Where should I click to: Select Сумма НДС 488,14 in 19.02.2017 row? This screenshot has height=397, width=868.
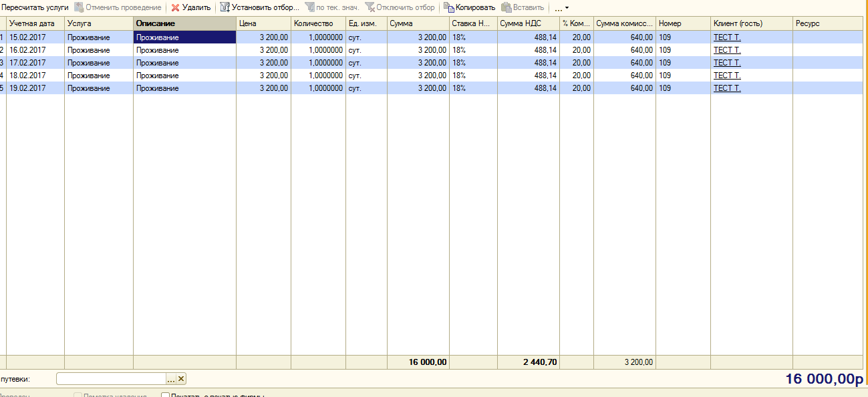pyautogui.click(x=528, y=88)
